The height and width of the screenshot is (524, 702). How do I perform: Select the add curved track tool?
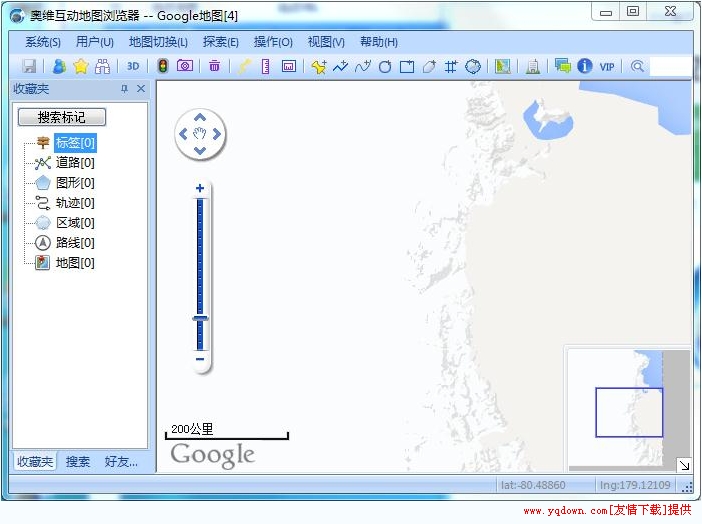363,66
